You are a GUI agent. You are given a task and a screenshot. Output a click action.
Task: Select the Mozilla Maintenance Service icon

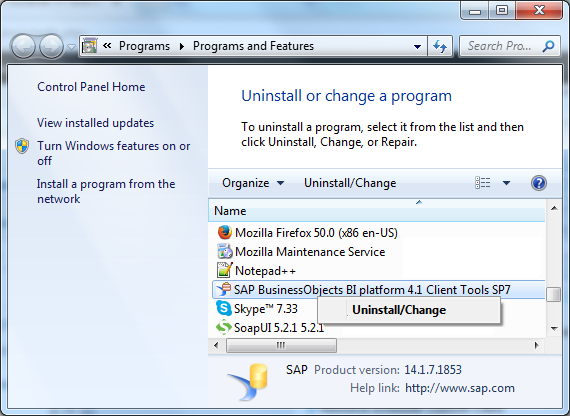(225, 252)
